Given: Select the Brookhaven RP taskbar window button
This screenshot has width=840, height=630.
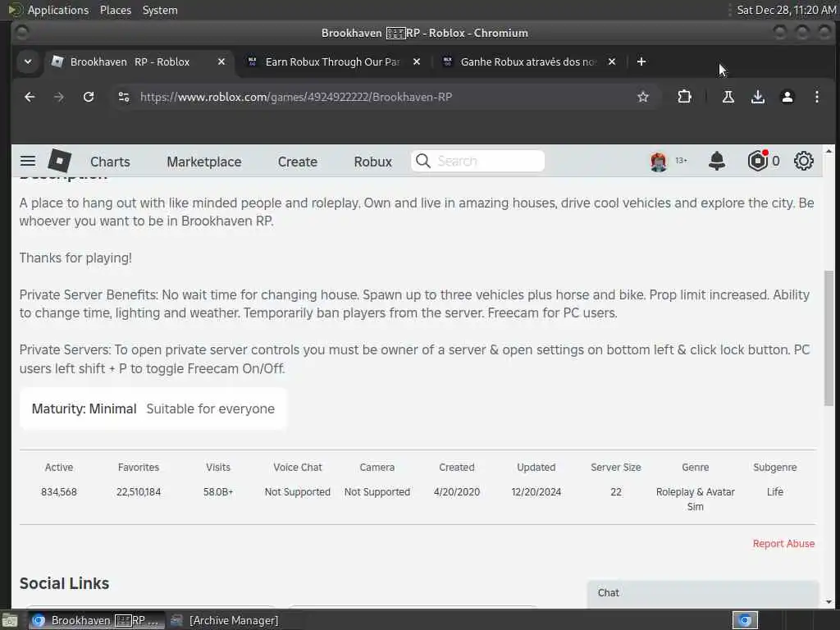Looking at the screenshot, I should tap(96, 620).
